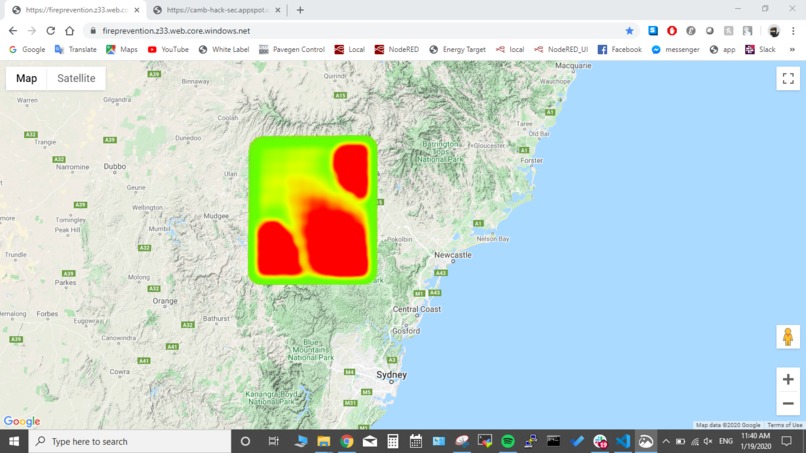
Task: Zoom out the map with minus button
Action: coord(788,404)
